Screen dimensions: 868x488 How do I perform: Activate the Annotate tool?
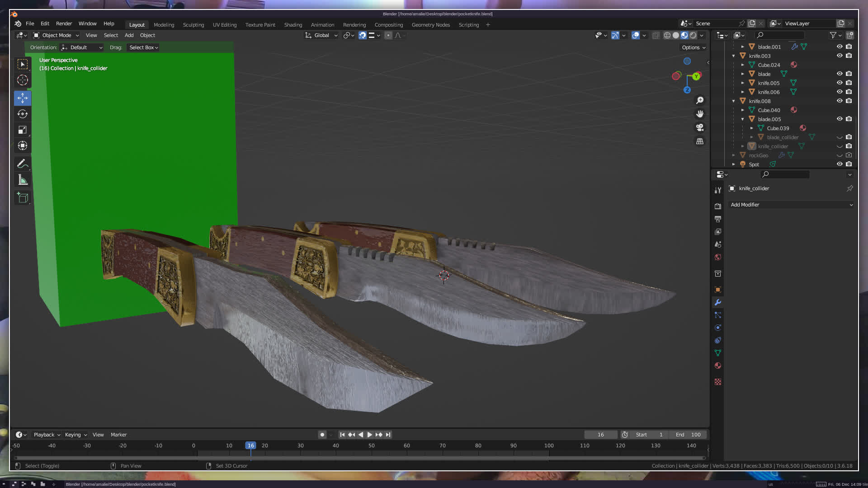22,164
